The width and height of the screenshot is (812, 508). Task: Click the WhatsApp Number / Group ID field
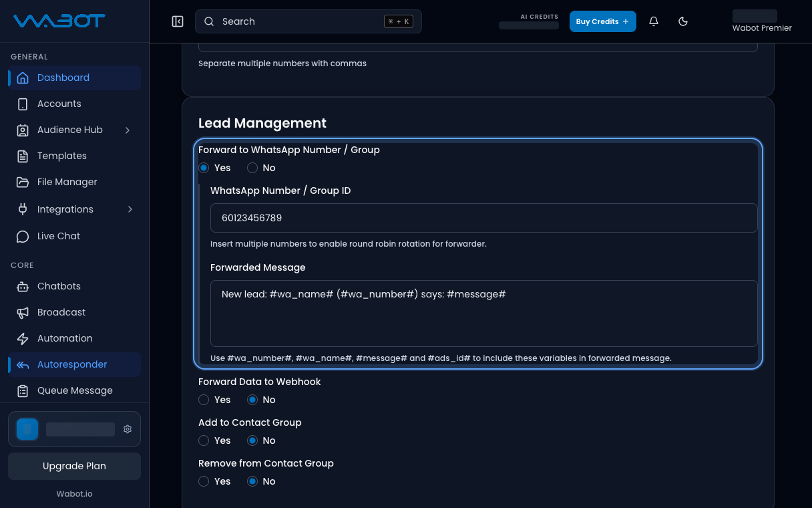[484, 218]
